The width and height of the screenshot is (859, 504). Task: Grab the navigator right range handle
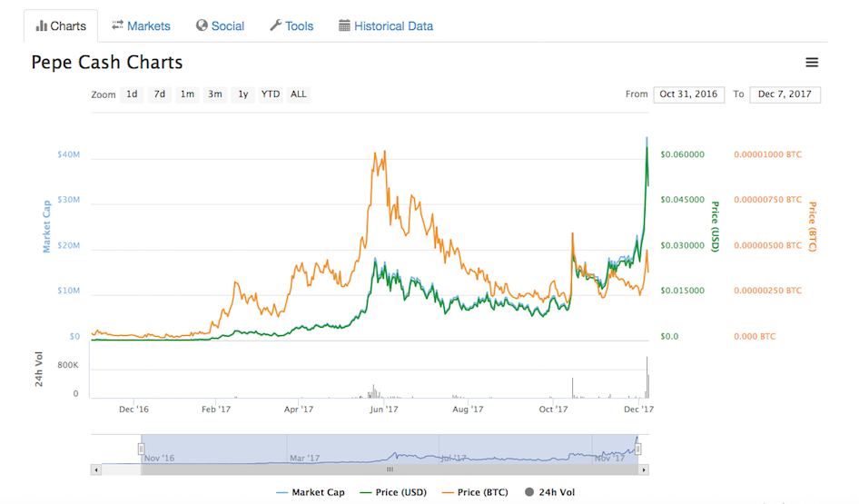tap(638, 450)
